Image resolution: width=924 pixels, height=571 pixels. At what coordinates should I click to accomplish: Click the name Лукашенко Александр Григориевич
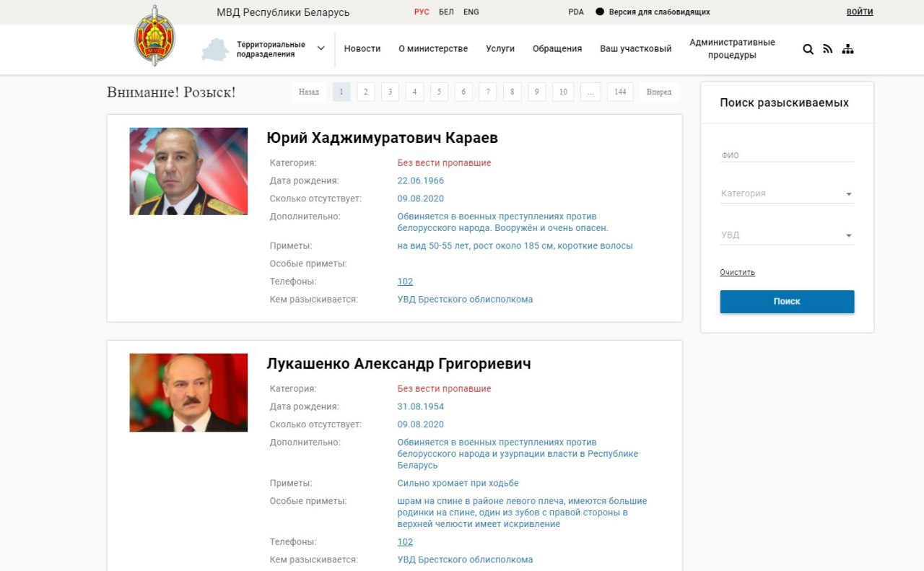(x=398, y=364)
